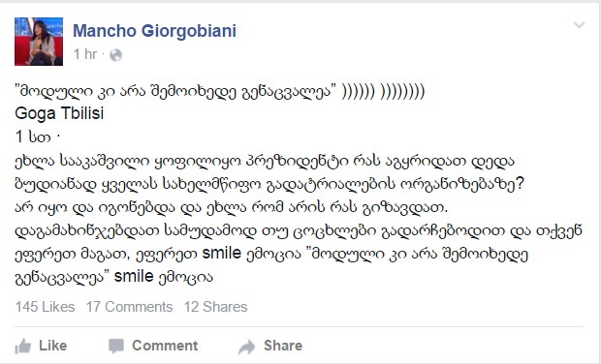Click the line starting "დაგამახინჯებდათ სამუდამოდ"
This screenshot has width=601, height=364.
(x=299, y=230)
